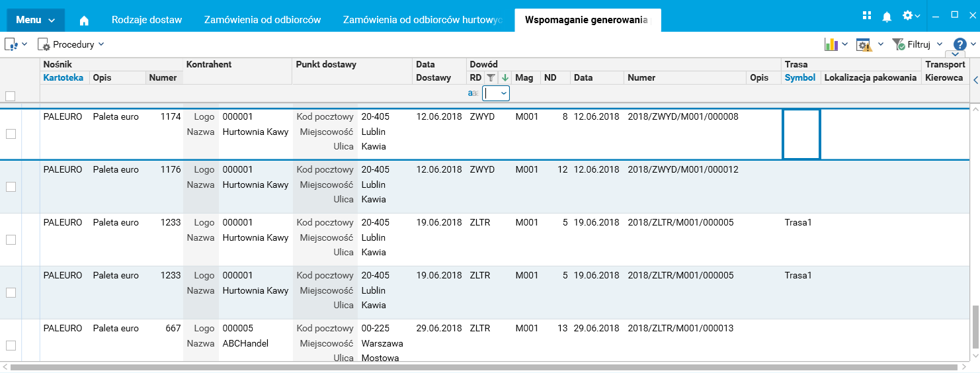Screen dimensions: 980x373
Task: Click the settings window warning icon
Action: pyautogui.click(x=864, y=44)
